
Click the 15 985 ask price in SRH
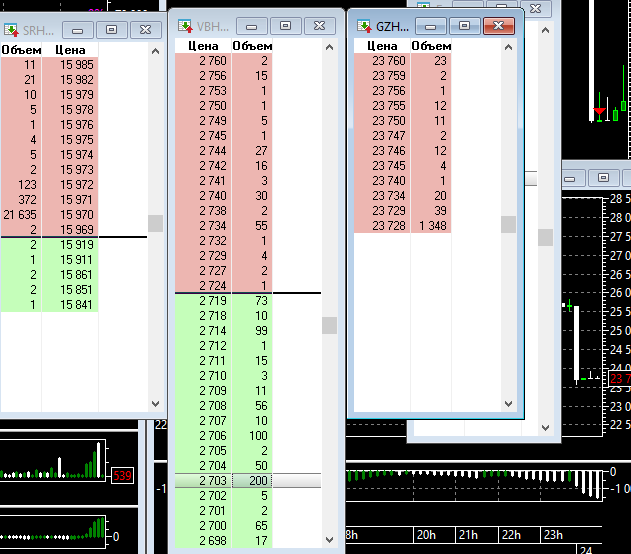pyautogui.click(x=70, y=65)
